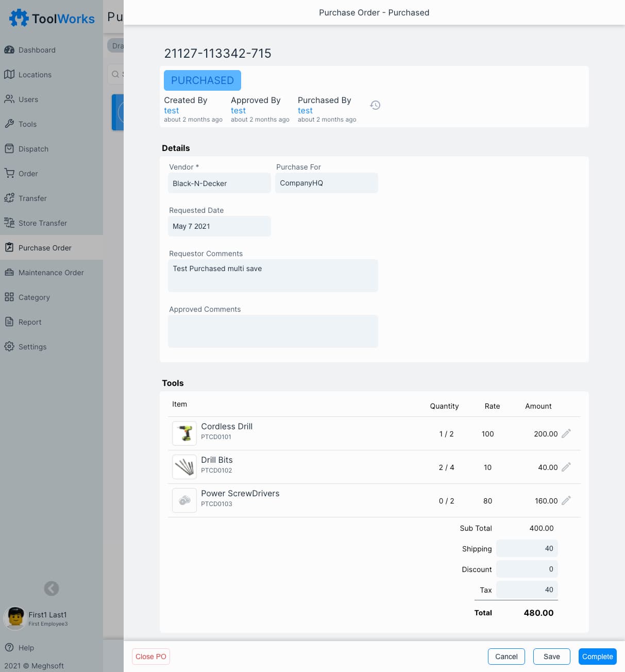Open the Help icon in sidebar
This screenshot has width=625, height=672.
(9, 648)
